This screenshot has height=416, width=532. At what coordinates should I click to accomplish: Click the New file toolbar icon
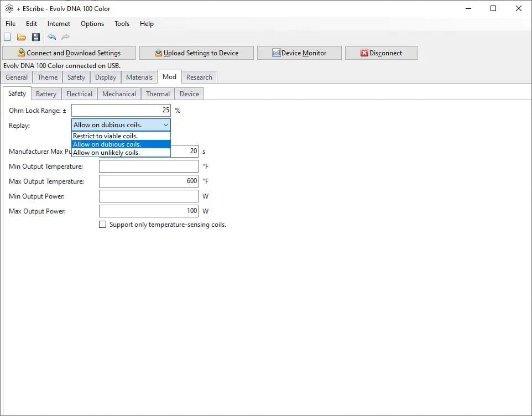(x=7, y=37)
